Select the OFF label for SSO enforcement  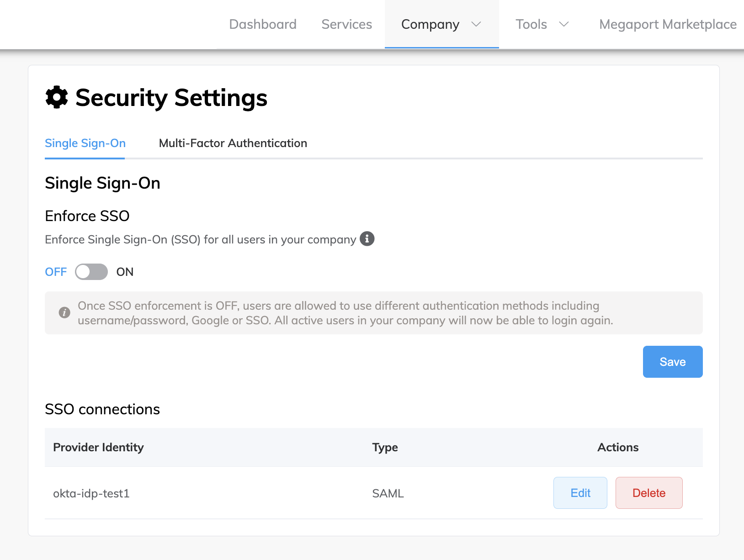[56, 272]
